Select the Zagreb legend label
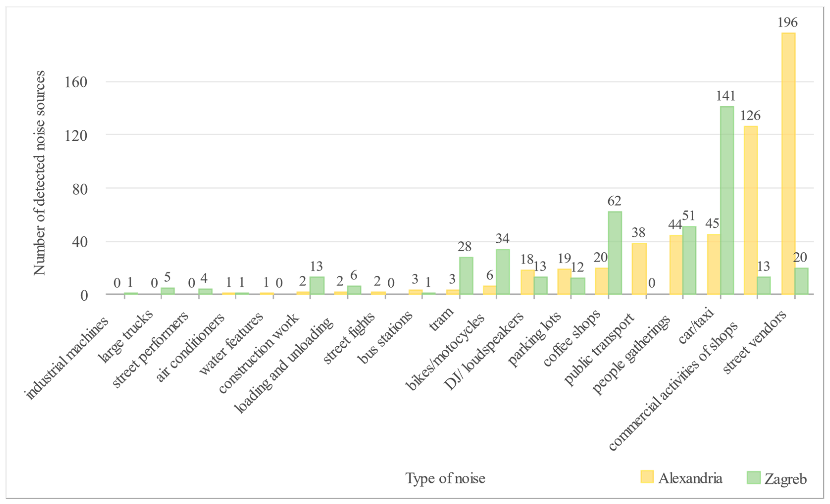Viewport: 830px width, 504px height. [x=785, y=479]
